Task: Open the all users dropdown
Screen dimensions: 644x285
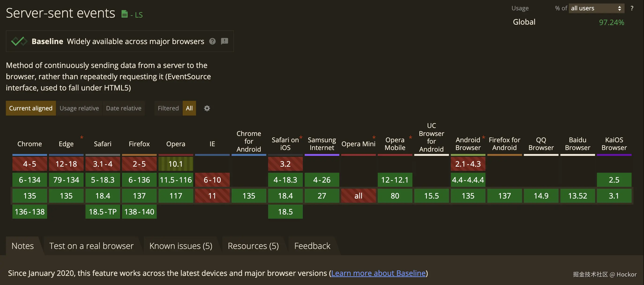Action: pos(596,8)
